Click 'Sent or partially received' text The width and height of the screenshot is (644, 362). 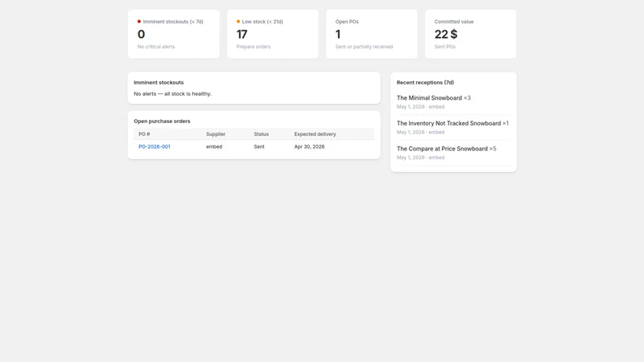point(364,47)
